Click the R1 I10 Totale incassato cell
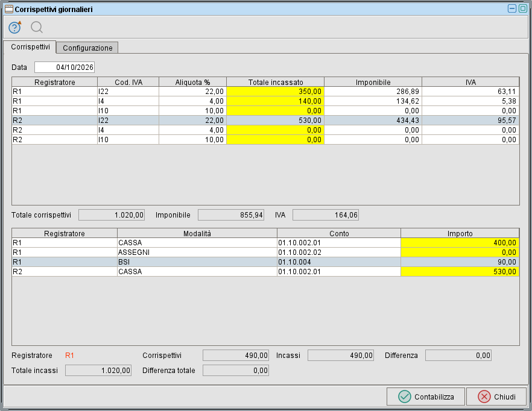The height and width of the screenshot is (411, 532). coord(275,111)
